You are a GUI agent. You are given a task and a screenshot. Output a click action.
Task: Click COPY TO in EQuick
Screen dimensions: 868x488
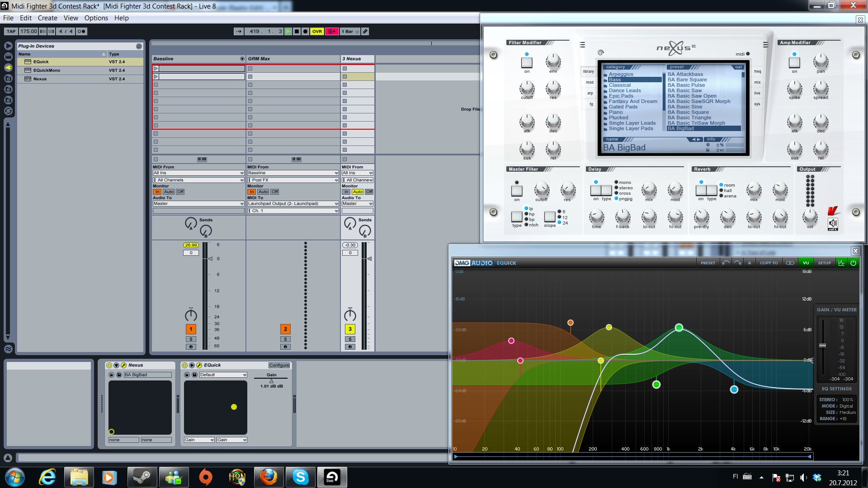pyautogui.click(x=769, y=263)
